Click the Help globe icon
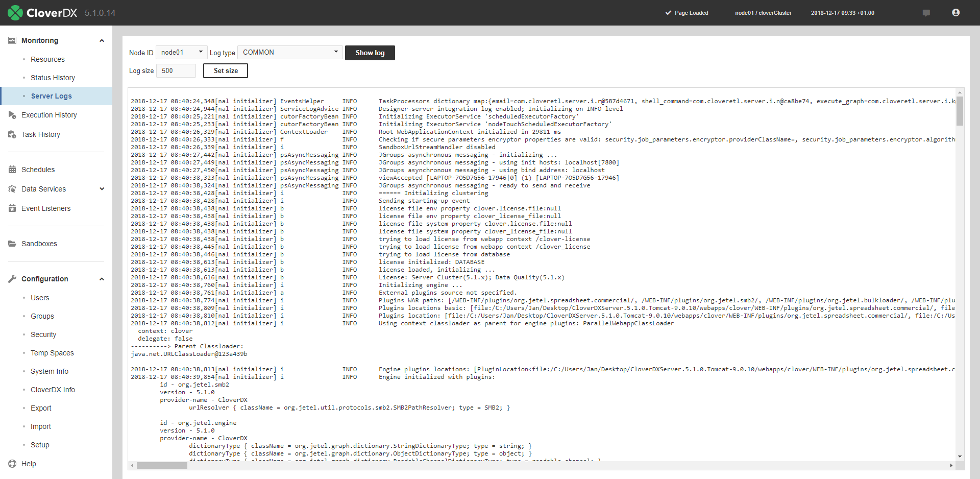Image resolution: width=980 pixels, height=479 pixels. click(12, 464)
